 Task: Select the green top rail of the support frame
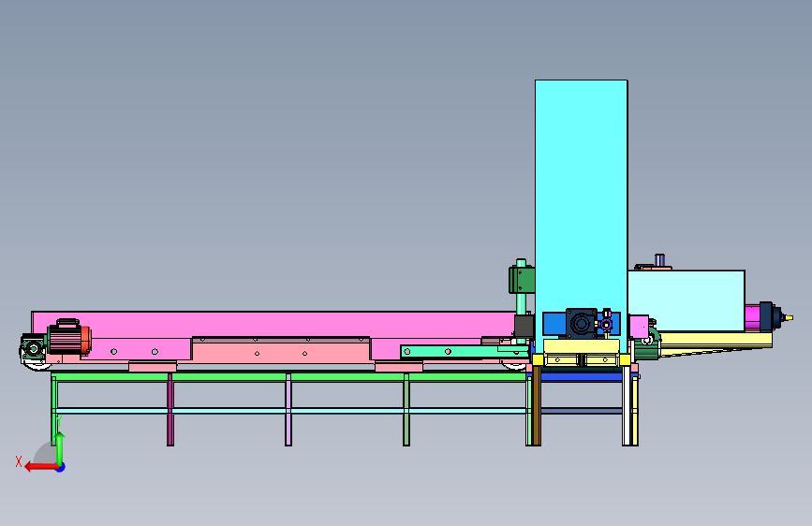[290, 377]
